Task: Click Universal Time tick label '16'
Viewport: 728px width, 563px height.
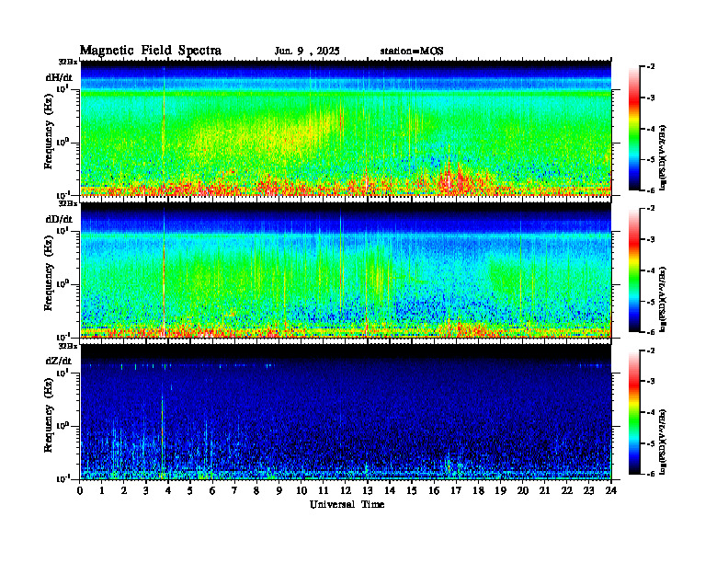Action: (x=434, y=490)
